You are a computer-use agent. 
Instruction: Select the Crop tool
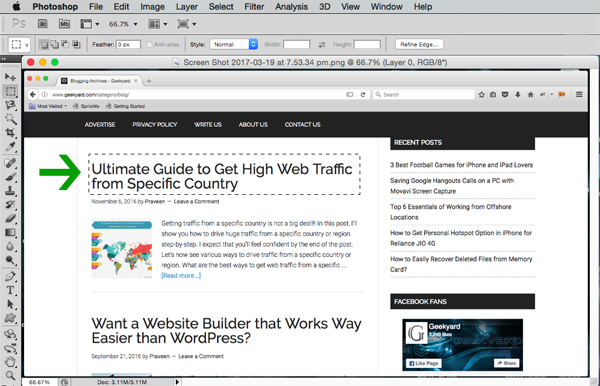click(x=10, y=133)
